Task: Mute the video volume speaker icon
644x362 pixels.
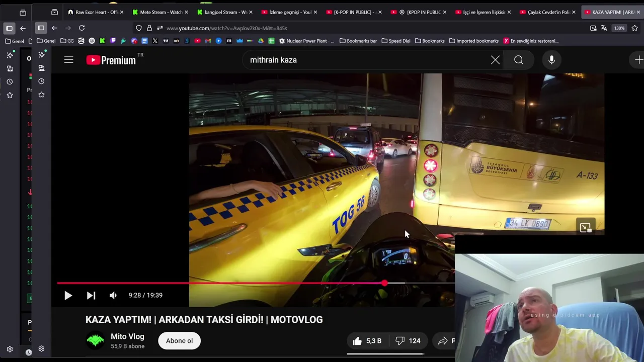Action: click(x=113, y=296)
